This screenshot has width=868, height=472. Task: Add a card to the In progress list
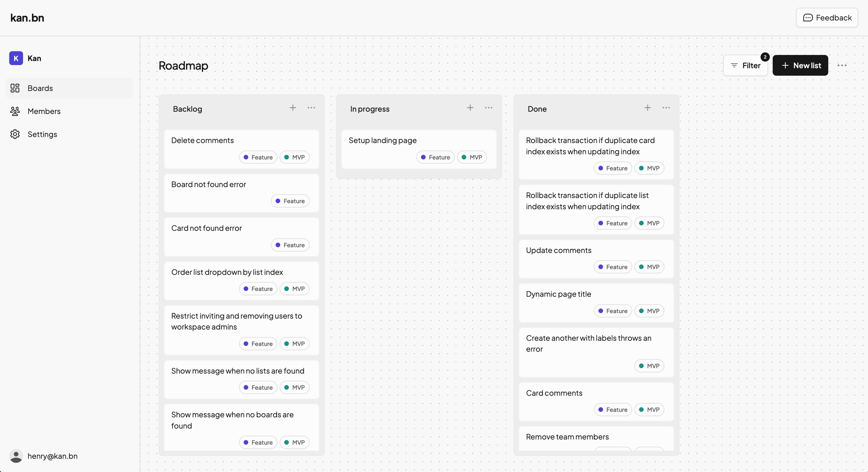[x=470, y=108]
